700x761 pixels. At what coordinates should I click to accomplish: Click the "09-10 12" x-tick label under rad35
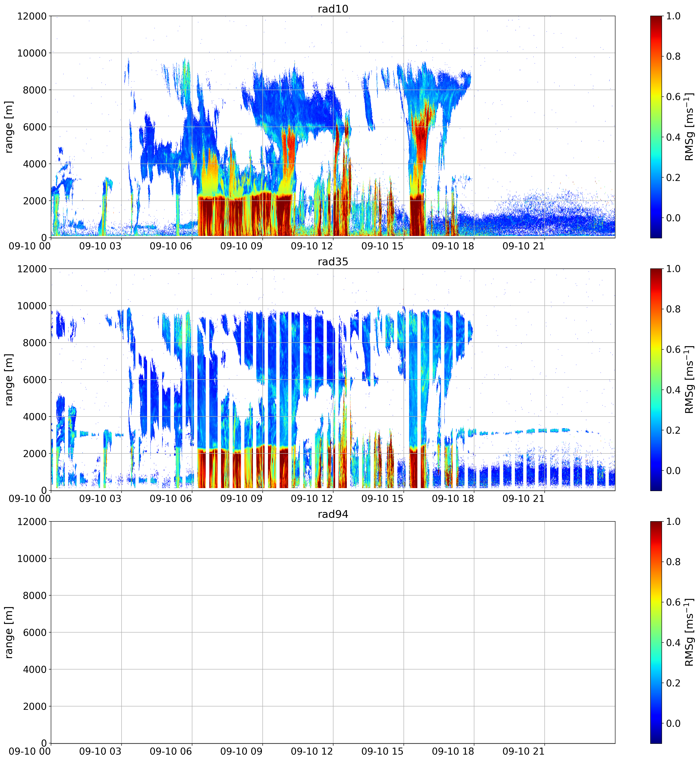312,499
